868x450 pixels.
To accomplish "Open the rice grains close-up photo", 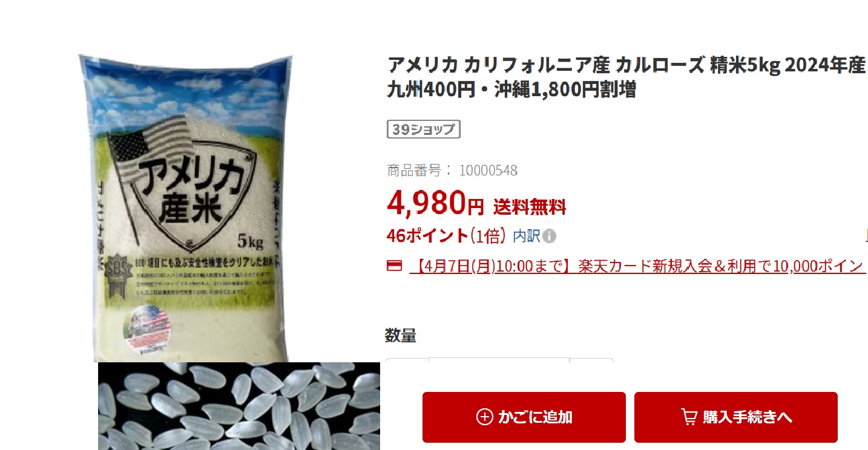I will tap(239, 406).
